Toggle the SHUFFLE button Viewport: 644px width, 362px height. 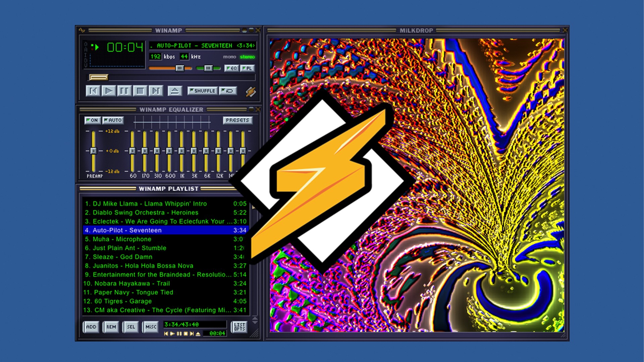coord(202,91)
